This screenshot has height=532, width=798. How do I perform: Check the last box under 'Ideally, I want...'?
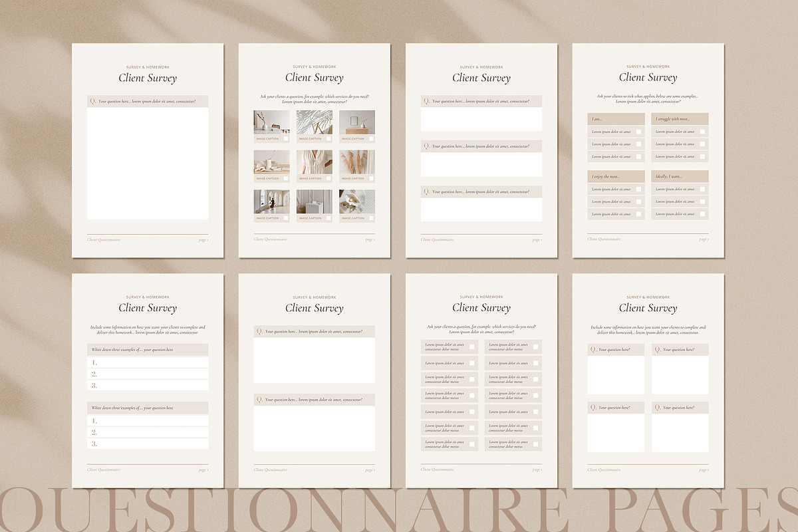click(702, 214)
